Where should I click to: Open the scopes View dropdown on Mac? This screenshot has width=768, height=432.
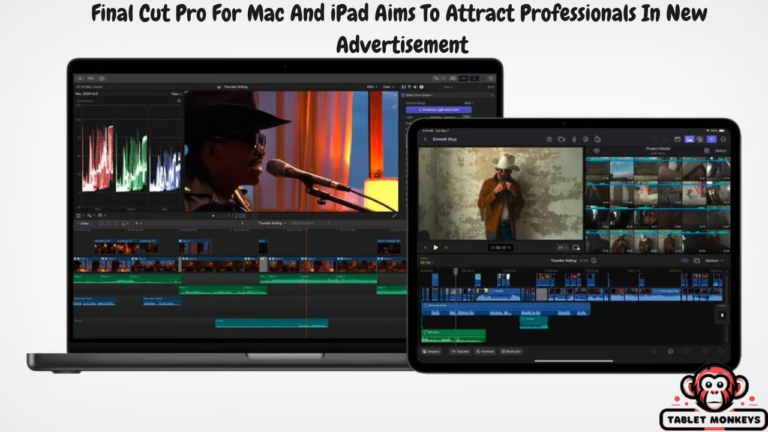coord(175,94)
